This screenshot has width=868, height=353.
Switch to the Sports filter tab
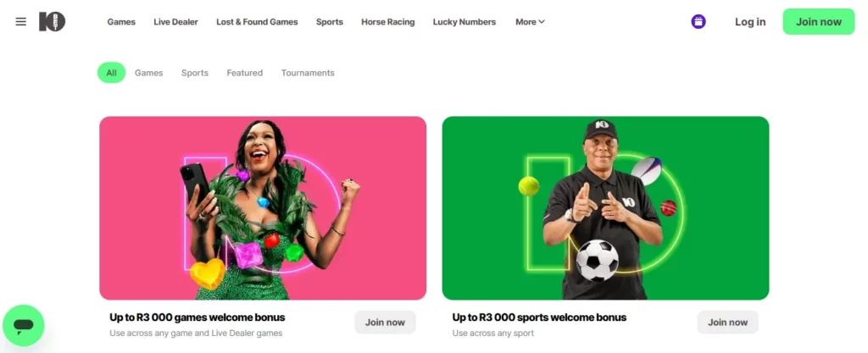pos(195,73)
